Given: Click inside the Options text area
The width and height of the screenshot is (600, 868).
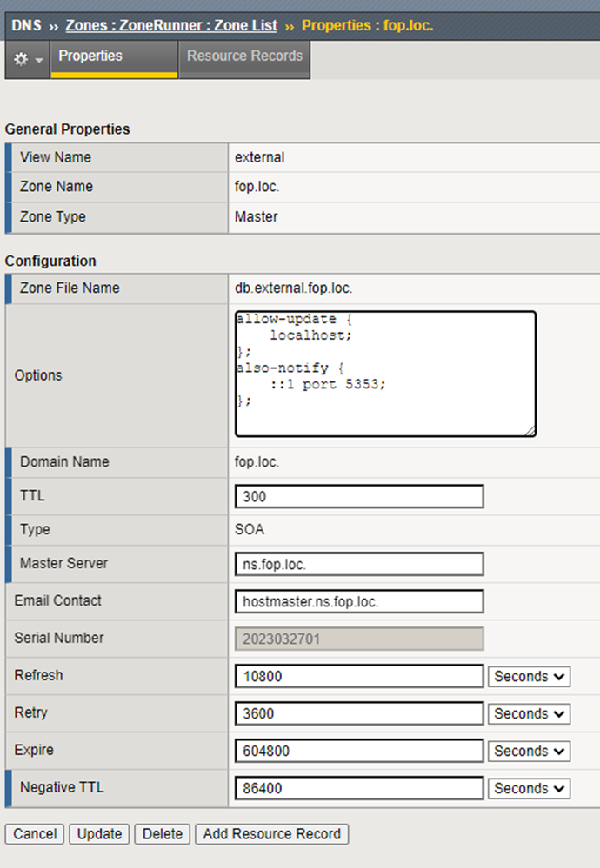Looking at the screenshot, I should click(385, 374).
